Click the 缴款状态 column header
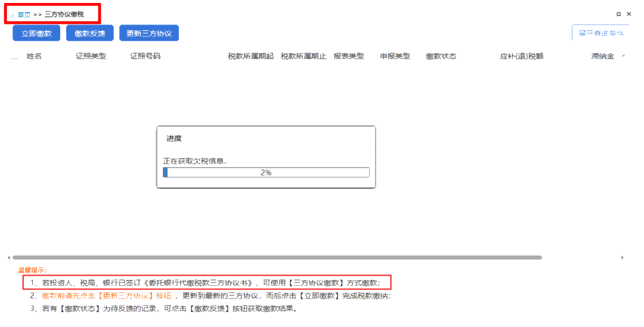Viewport: 644px width, 327px height. click(441, 56)
